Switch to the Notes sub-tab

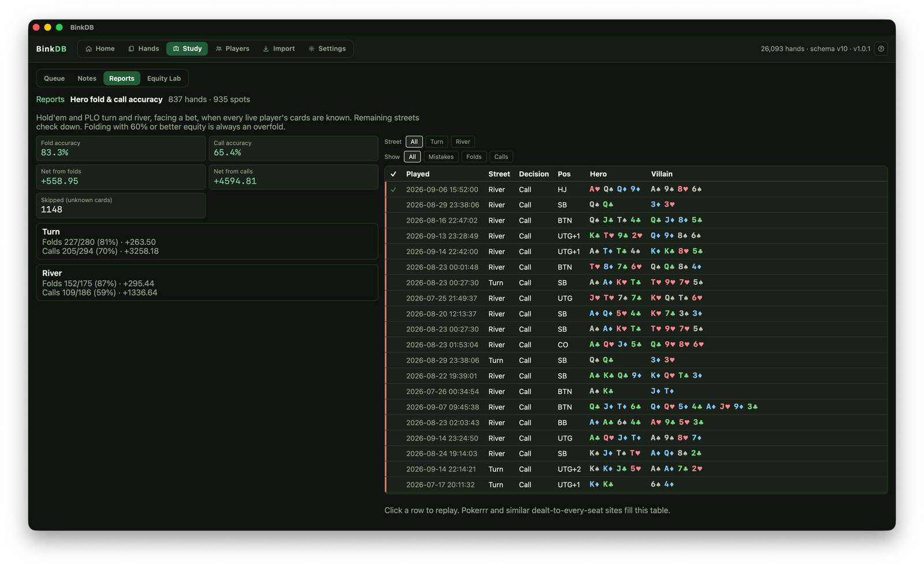(x=87, y=78)
